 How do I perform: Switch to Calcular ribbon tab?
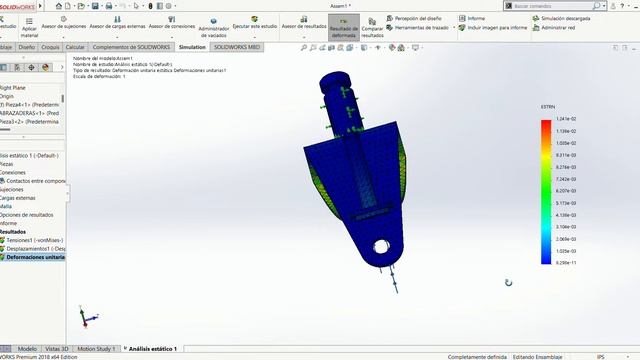[75, 47]
